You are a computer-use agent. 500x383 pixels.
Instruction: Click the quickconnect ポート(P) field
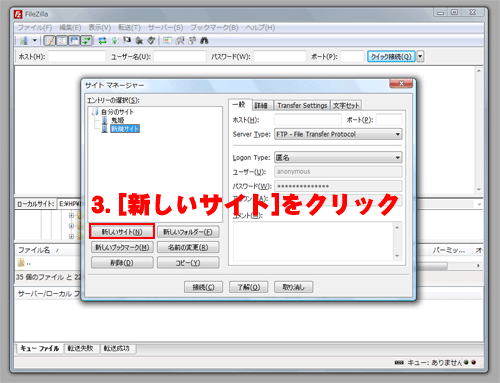coord(352,56)
